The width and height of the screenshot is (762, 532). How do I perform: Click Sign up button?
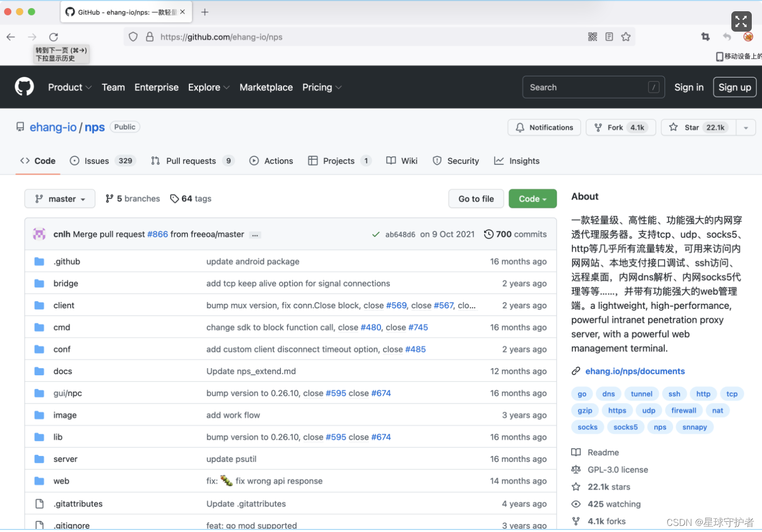point(734,87)
